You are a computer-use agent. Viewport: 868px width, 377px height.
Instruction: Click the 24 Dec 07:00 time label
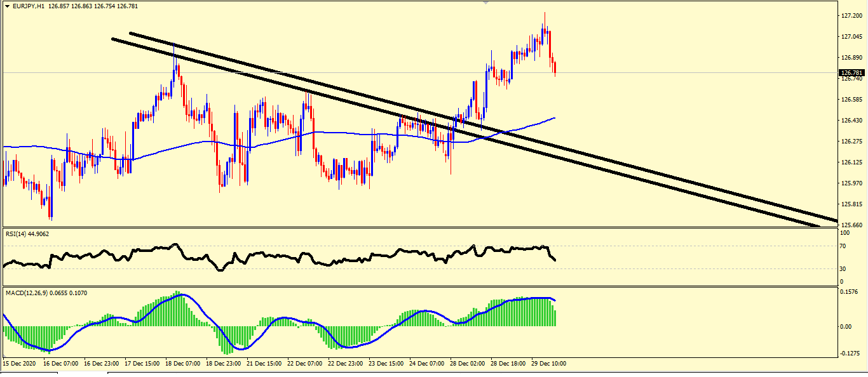pos(427,364)
